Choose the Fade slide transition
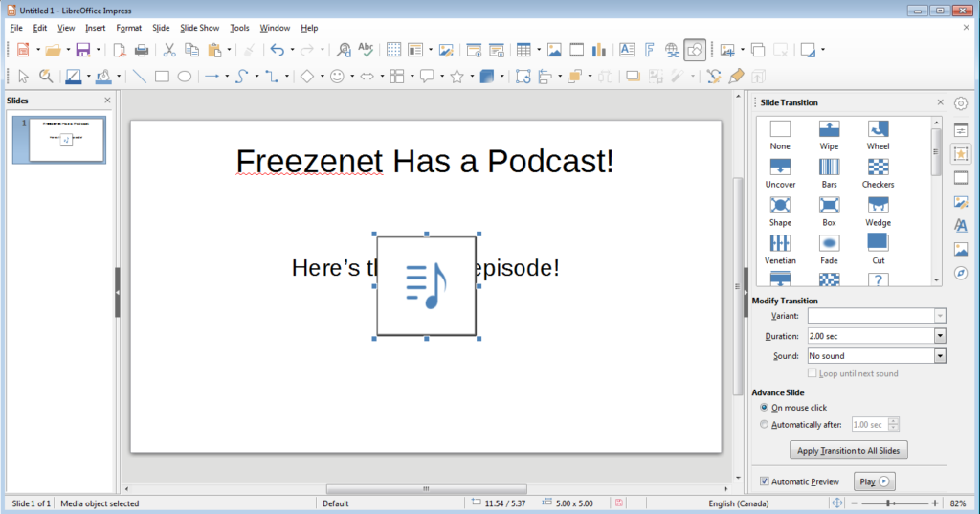 coord(829,250)
